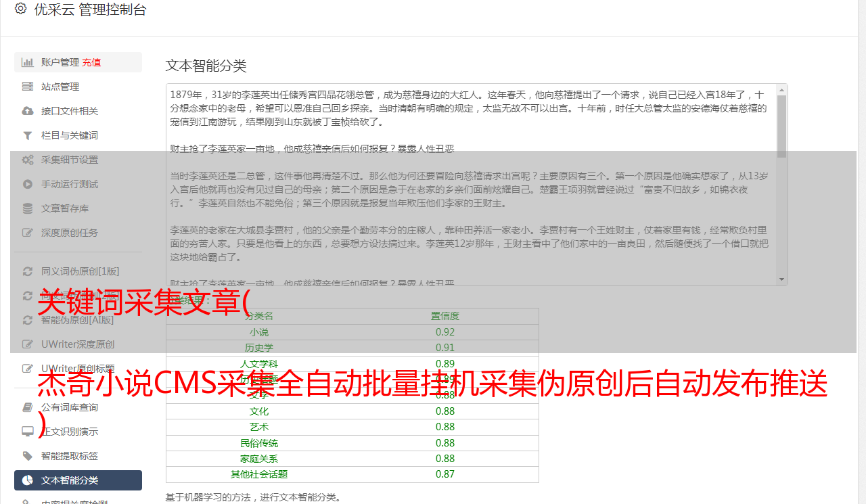
Task: Select the 0.92 confidence value
Action: [445, 332]
